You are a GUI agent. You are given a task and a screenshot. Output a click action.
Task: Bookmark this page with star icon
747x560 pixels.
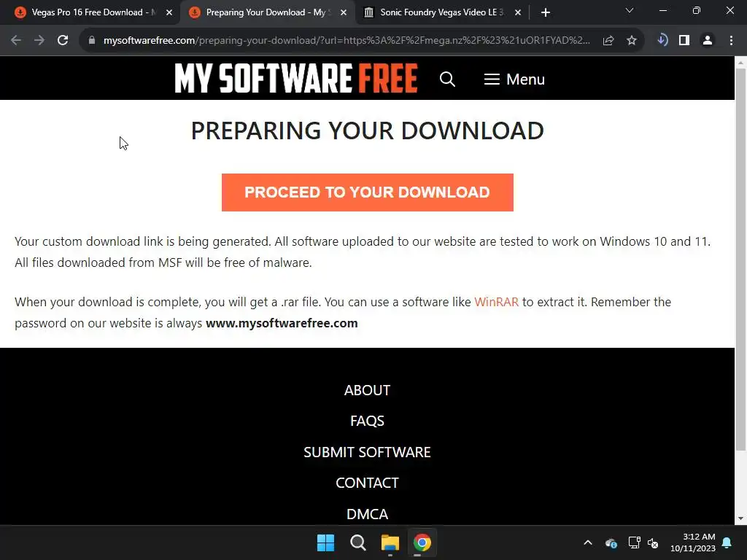click(631, 41)
